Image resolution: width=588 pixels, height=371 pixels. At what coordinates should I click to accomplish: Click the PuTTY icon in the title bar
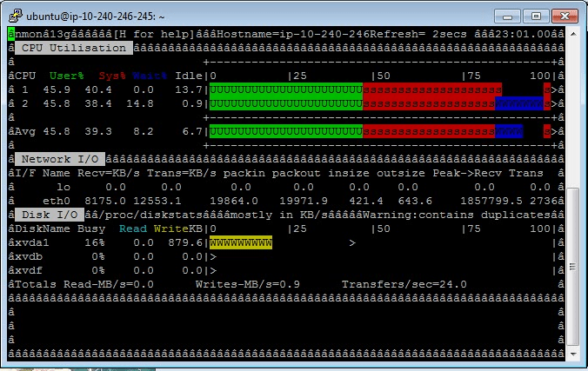click(14, 15)
